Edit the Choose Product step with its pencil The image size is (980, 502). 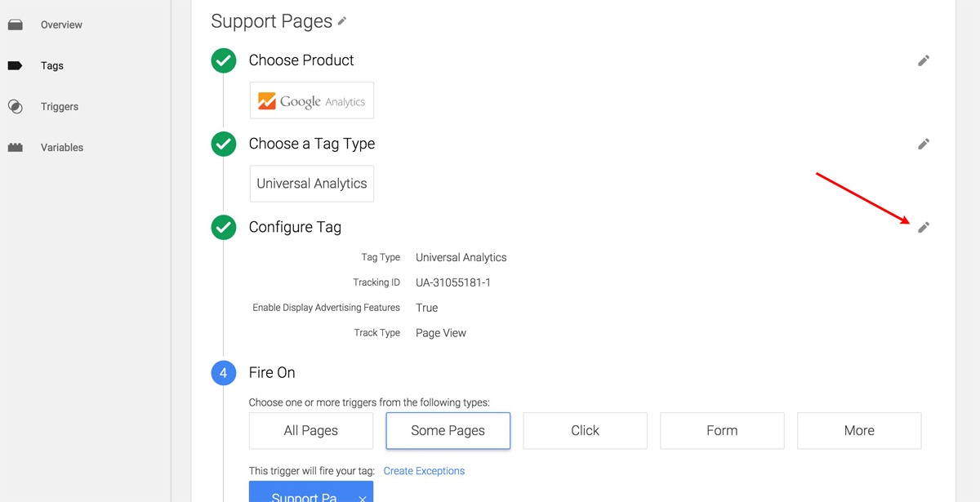pyautogui.click(x=924, y=60)
